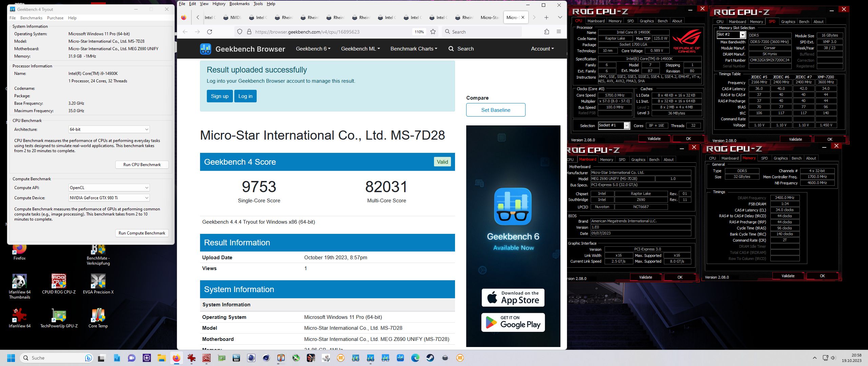The width and height of the screenshot is (868, 366).
Task: Click the Sign up button
Action: tap(220, 96)
